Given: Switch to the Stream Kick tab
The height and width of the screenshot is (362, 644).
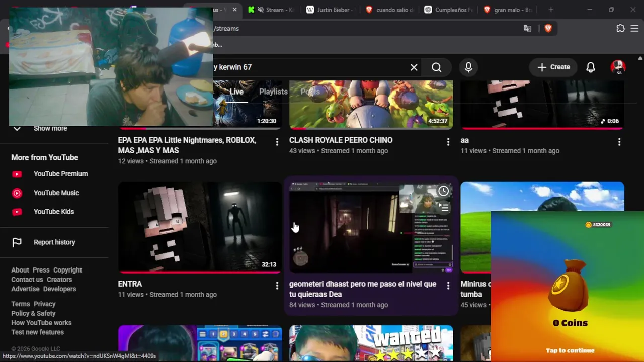Looking at the screenshot, I should tap(272, 10).
